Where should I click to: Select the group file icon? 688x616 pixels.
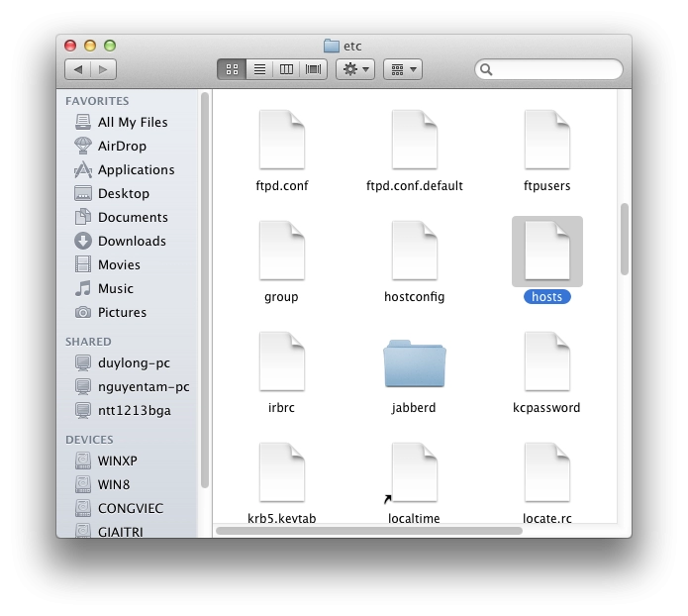coord(282,251)
